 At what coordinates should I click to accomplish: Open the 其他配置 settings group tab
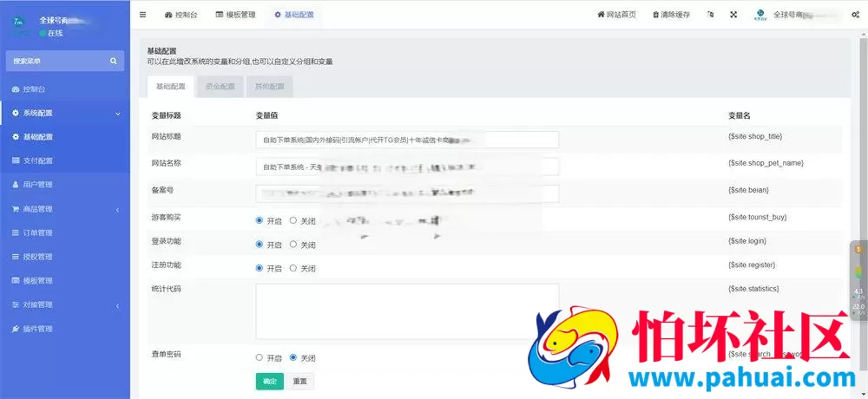(x=269, y=87)
